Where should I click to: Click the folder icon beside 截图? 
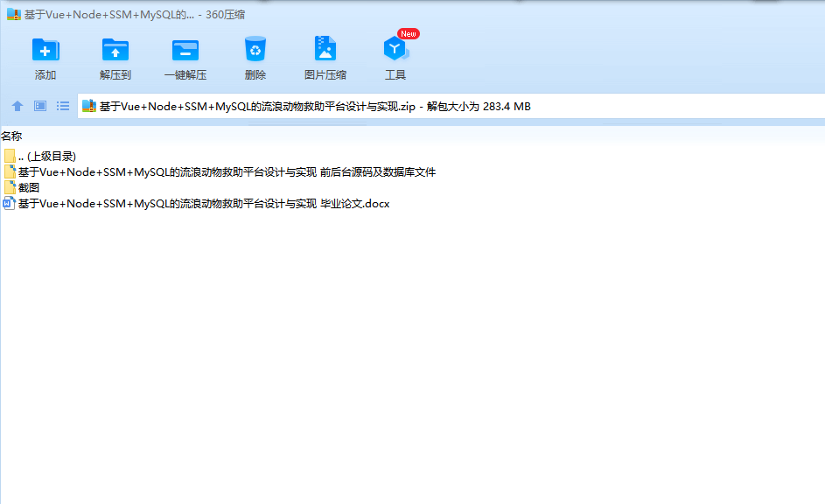point(10,188)
